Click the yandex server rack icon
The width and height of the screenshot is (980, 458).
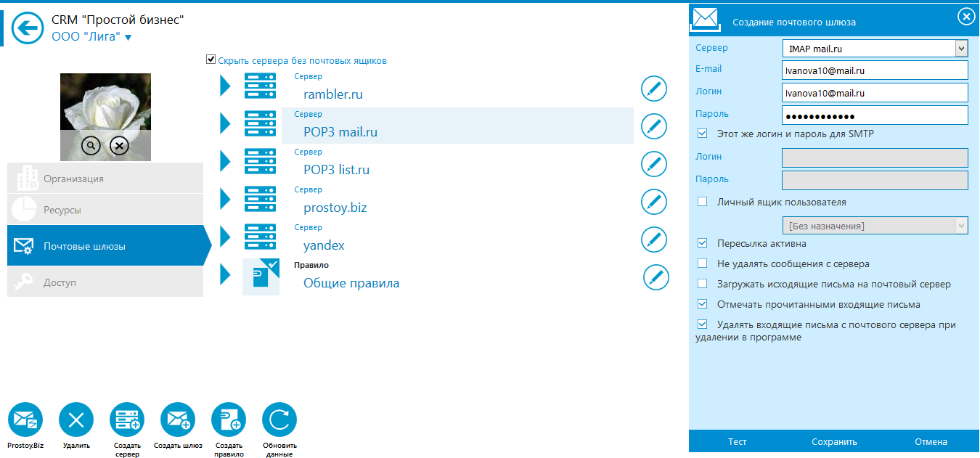[x=260, y=237]
